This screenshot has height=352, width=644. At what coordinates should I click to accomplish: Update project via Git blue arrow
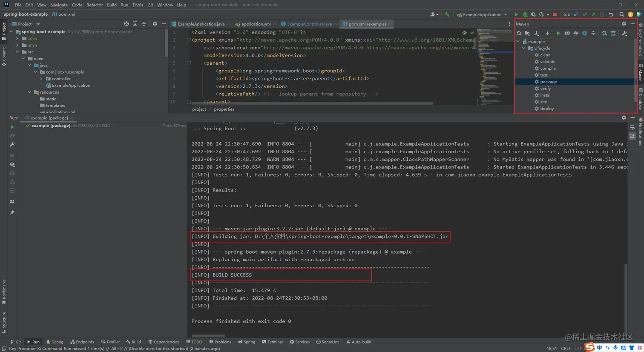pyautogui.click(x=576, y=14)
